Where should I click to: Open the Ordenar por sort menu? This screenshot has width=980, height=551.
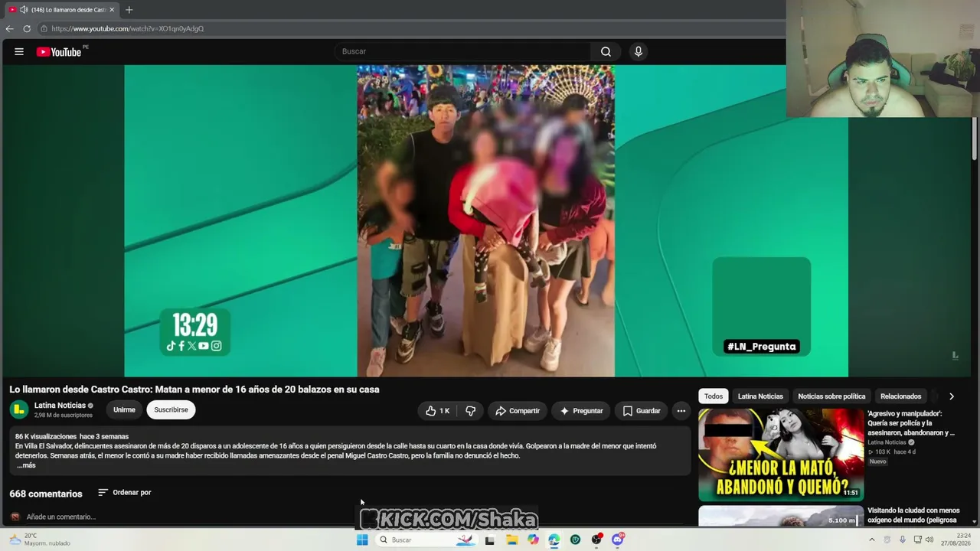(x=125, y=493)
